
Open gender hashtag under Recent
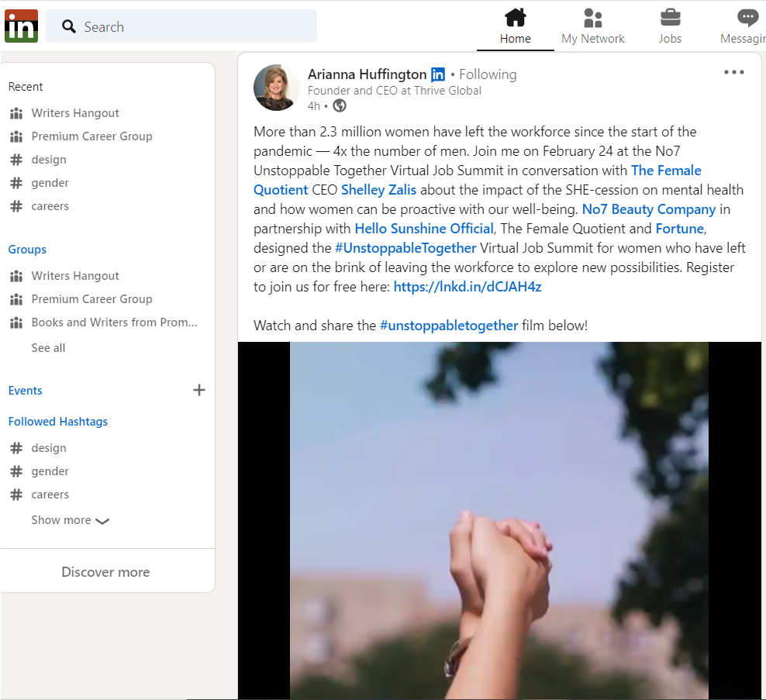50,183
